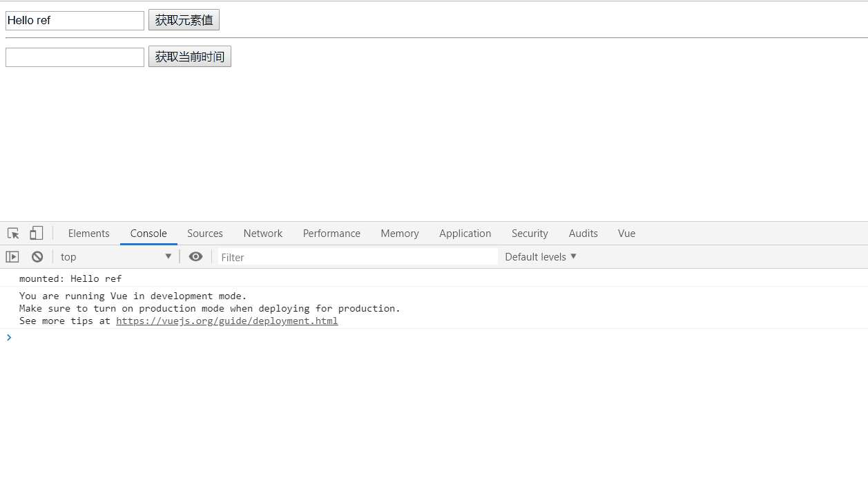This screenshot has width=868, height=503.
Task: Expand the Default levels dropdown
Action: [541, 257]
